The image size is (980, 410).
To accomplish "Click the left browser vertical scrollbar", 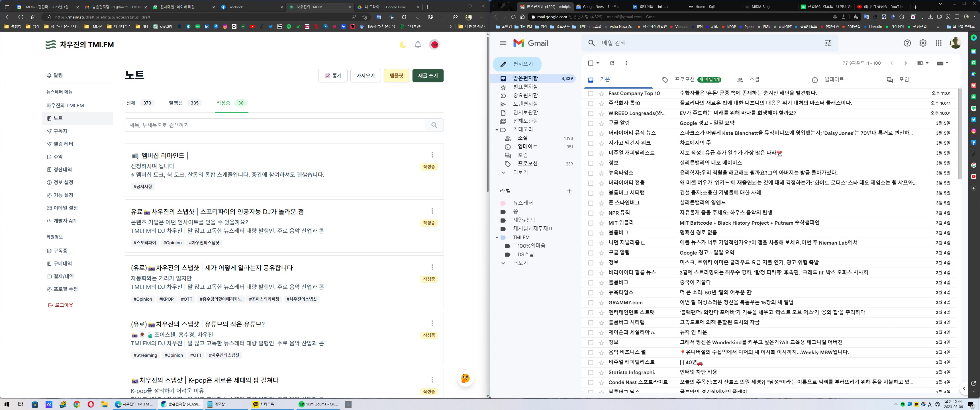I will (487, 114).
